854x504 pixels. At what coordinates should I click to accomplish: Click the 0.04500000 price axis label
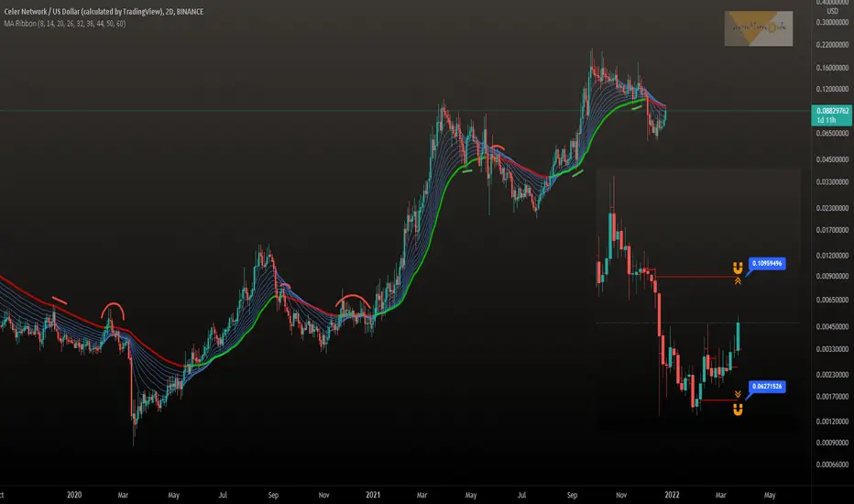coord(832,159)
